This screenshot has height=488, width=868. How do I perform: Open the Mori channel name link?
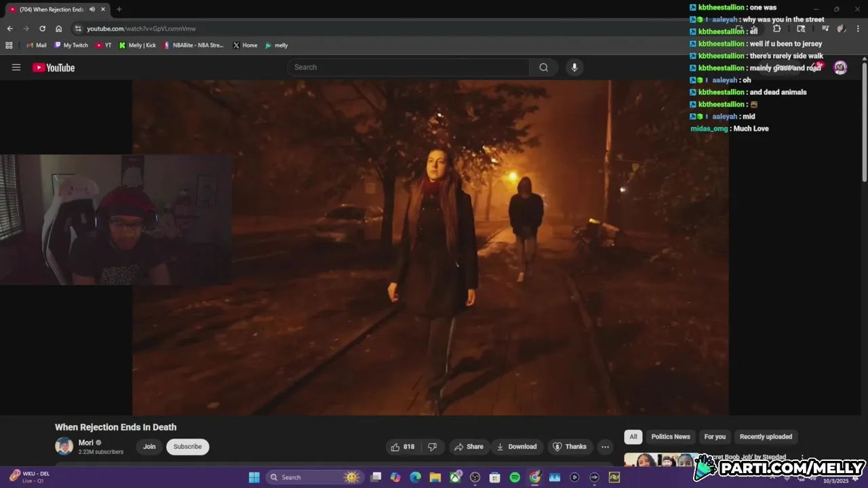(86, 443)
